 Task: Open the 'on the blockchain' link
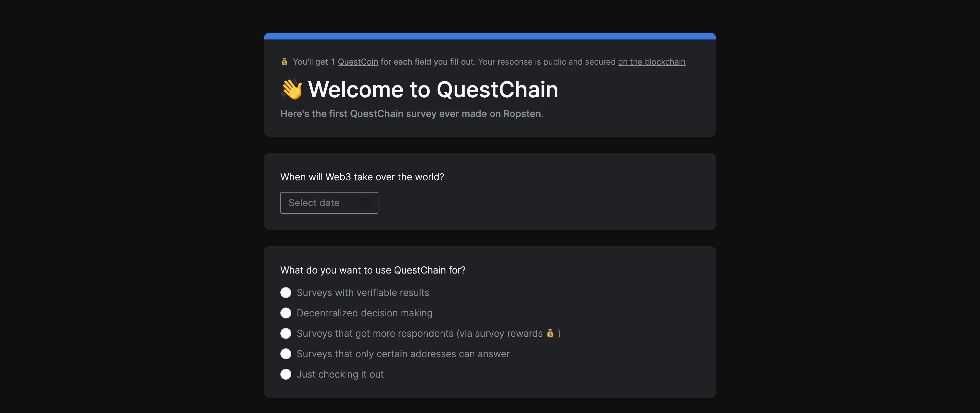click(651, 61)
